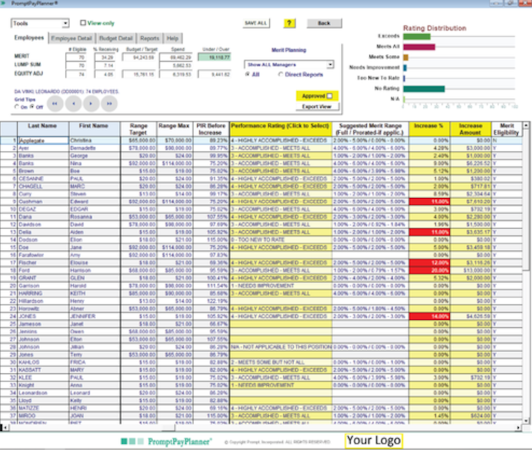Click the green Exceeds bar in Rating Distribution
532x450 pixels.
coord(417,36)
